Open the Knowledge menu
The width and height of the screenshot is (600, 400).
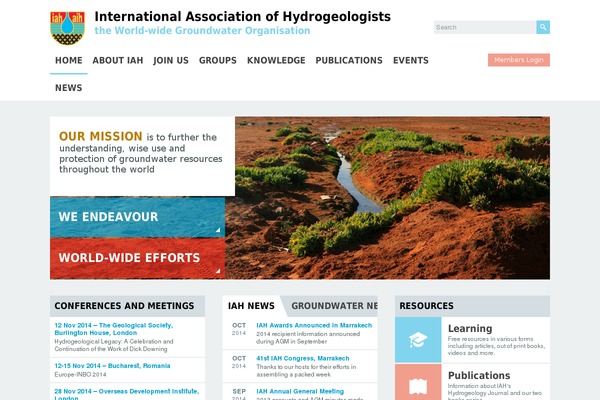click(276, 60)
